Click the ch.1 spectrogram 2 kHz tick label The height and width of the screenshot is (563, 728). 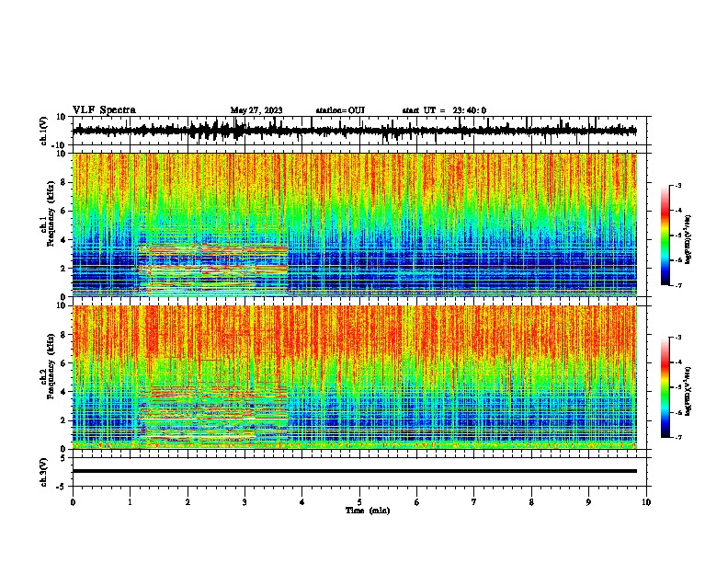64,268
